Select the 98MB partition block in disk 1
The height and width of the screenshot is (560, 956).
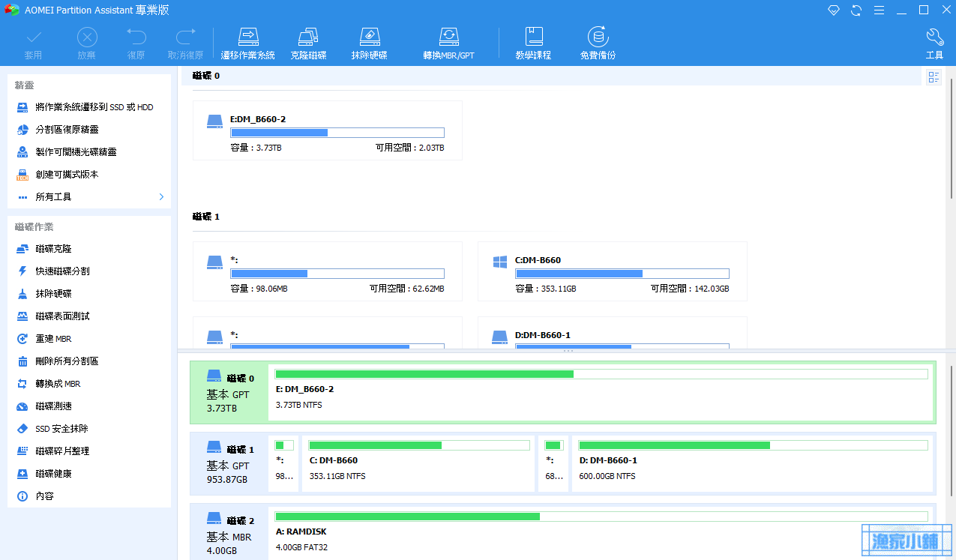284,464
